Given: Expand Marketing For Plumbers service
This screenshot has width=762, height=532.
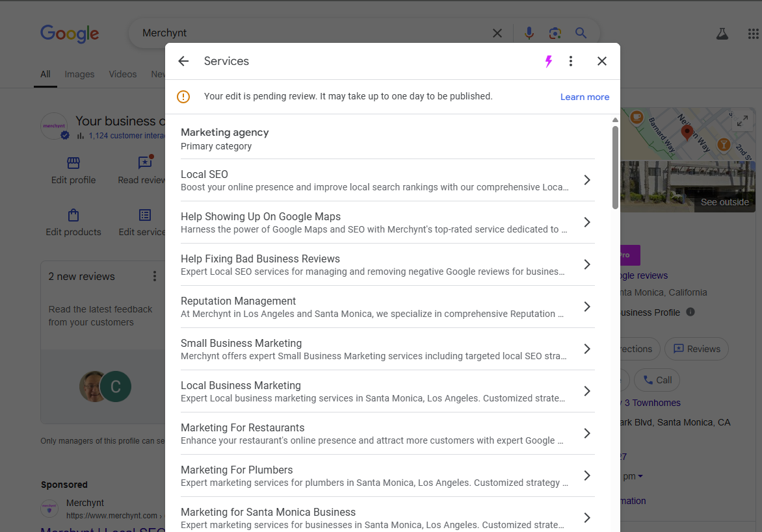Looking at the screenshot, I should coord(388,475).
